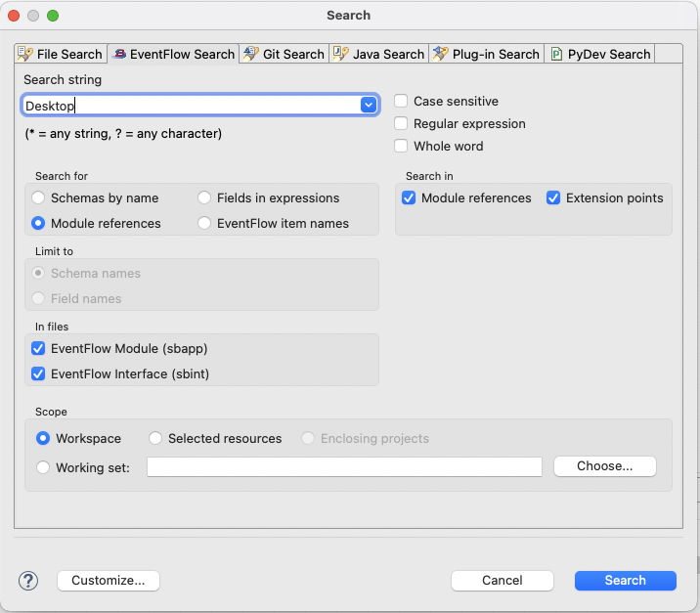Click the PyDev Search tab icon
The width and height of the screenshot is (700, 613).
coord(556,54)
